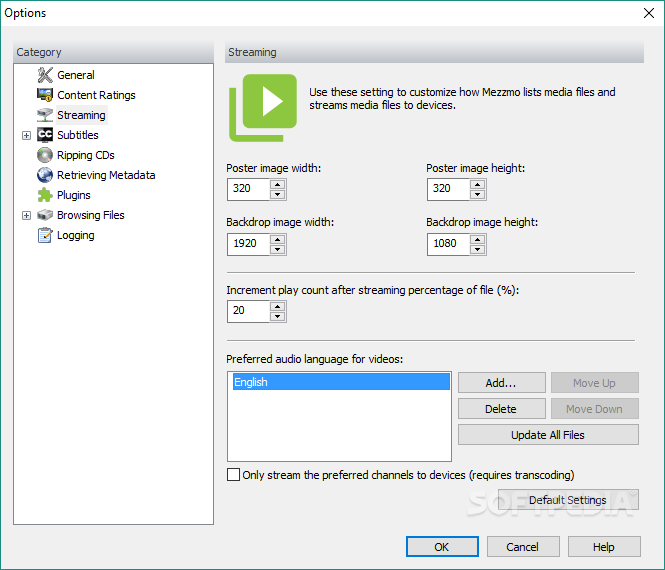Image resolution: width=665 pixels, height=570 pixels.
Task: Click the backdrop image height field
Action: click(x=449, y=244)
